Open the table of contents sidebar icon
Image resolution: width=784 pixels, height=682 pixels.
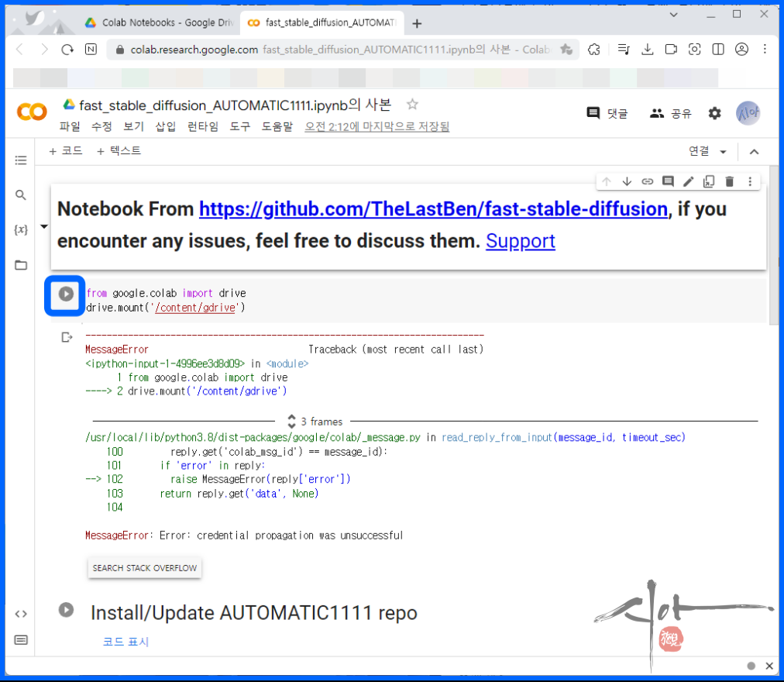click(20, 160)
